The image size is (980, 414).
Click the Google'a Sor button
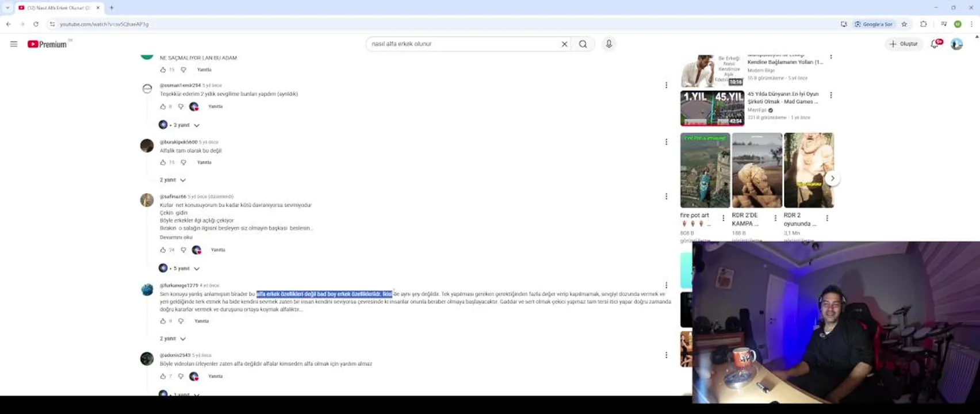pos(874,24)
